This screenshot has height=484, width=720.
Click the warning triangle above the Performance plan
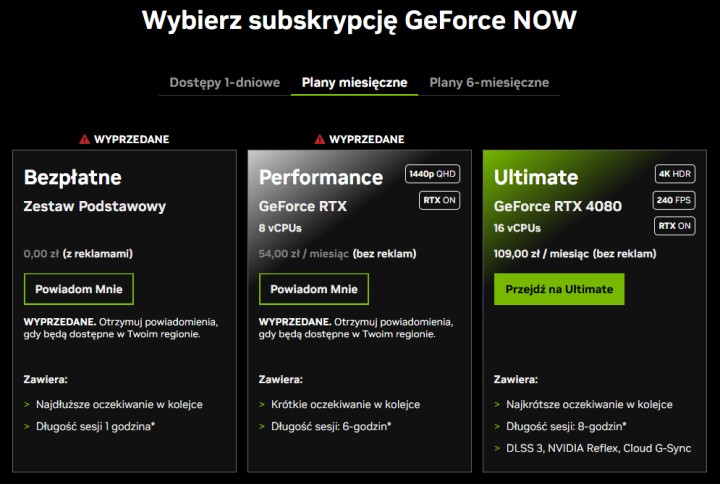tap(320, 139)
